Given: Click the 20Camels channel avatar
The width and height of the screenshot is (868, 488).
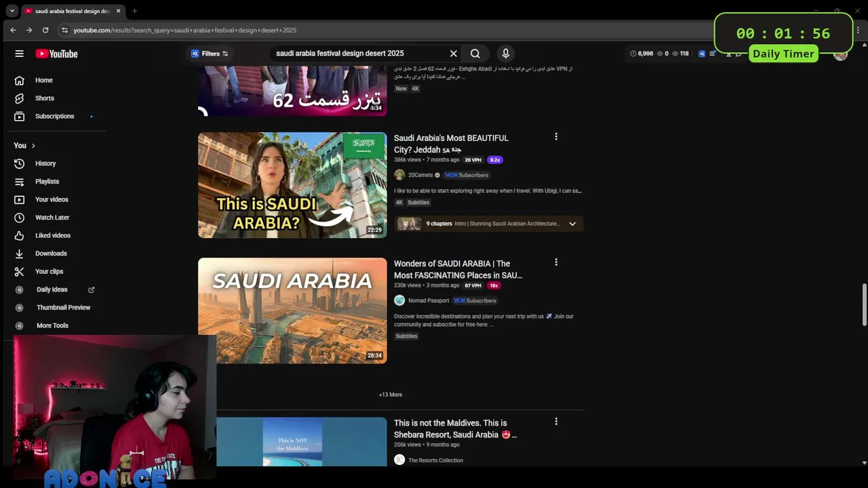Looking at the screenshot, I should pyautogui.click(x=399, y=175).
